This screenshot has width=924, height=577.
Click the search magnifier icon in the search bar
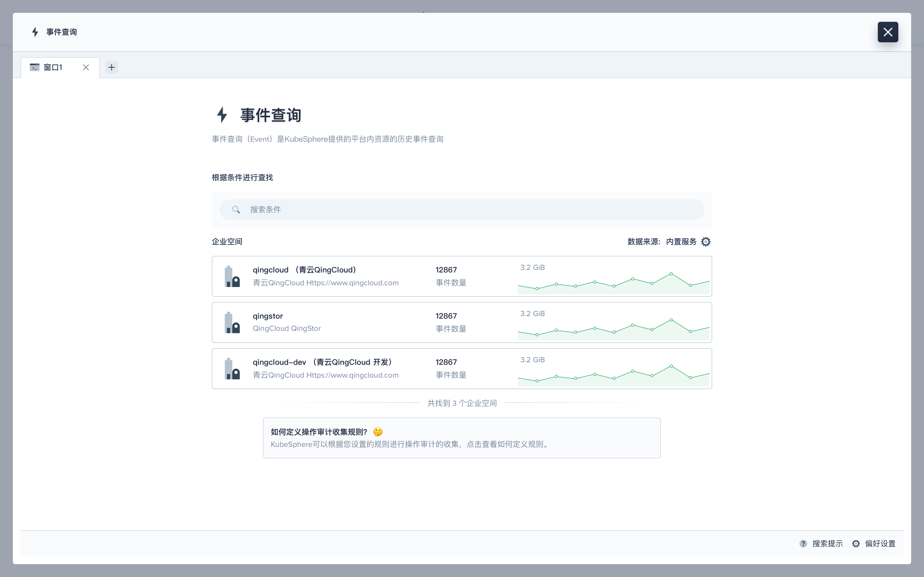coord(236,209)
